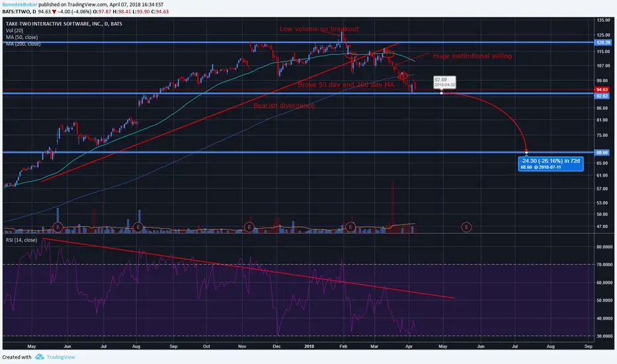Image resolution: width=617 pixels, height=364 pixels.
Task: Open the TradingView link at bottom
Action: click(x=61, y=357)
